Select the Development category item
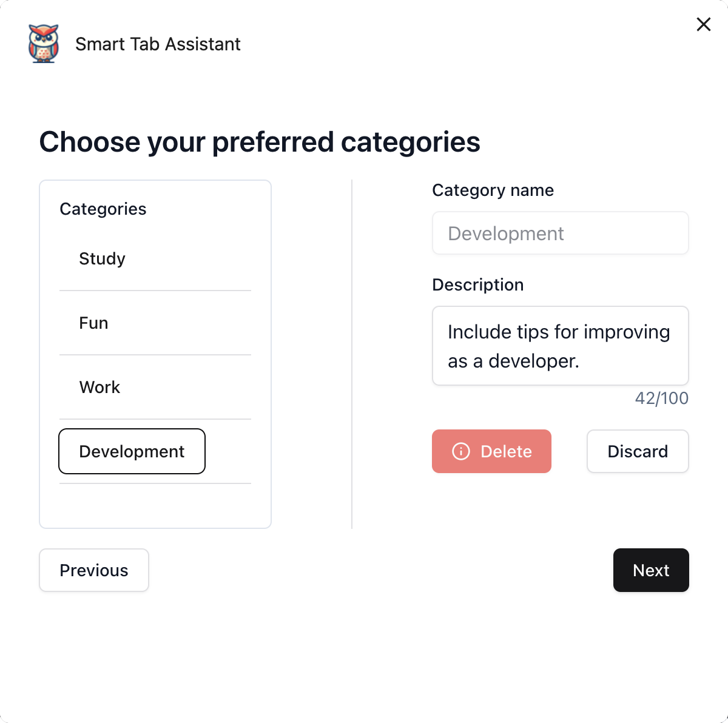Screen dimensions: 728x723 (132, 451)
